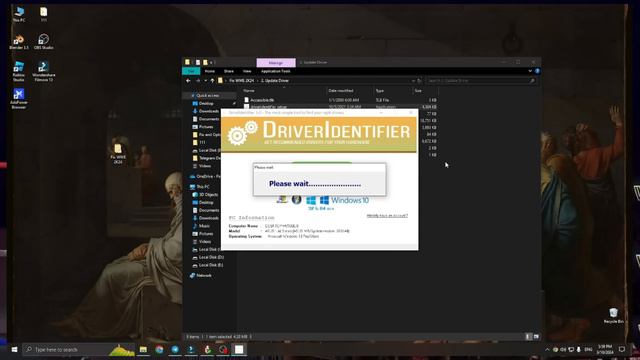Switch to the Home ribbon tab
Image resolution: width=640 pixels, height=360 pixels.
tap(210, 71)
